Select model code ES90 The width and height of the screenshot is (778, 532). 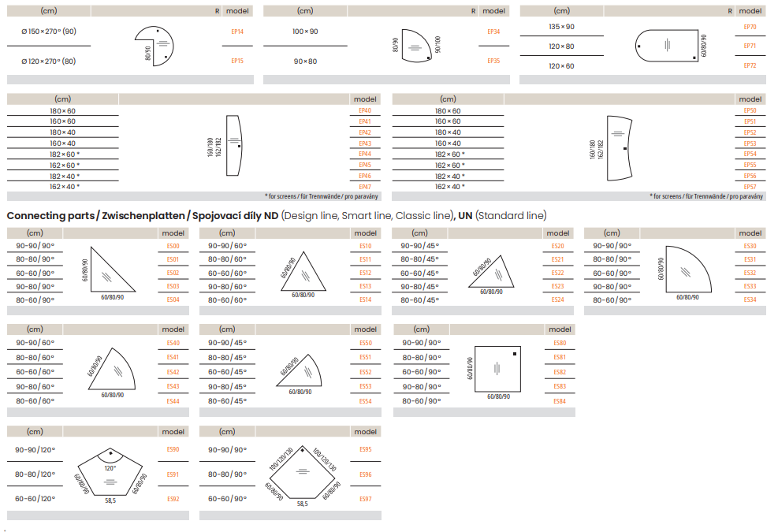click(173, 449)
